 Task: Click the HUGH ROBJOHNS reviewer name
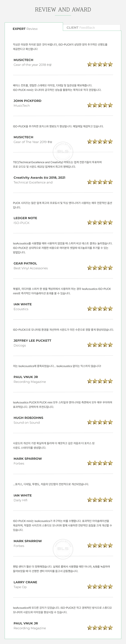click(x=28, y=418)
